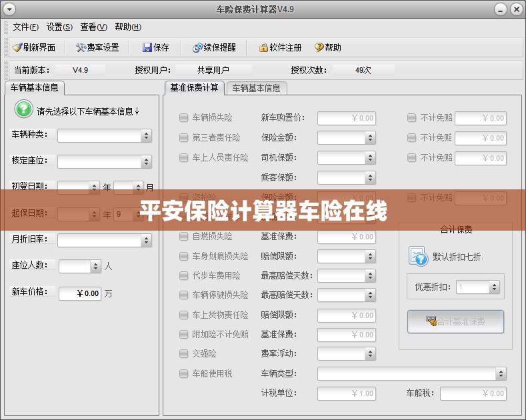
Task: Open 车身划痕 赔偿限额 dropdown
Action: tap(347, 256)
